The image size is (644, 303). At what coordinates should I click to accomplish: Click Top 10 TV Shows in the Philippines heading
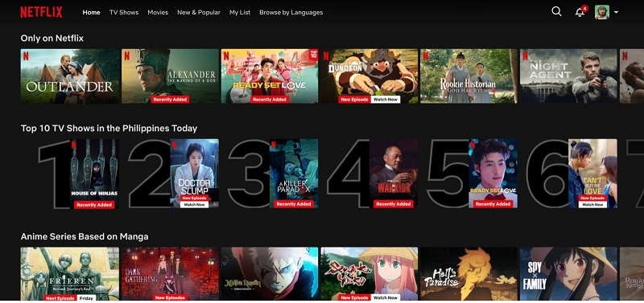click(x=109, y=129)
